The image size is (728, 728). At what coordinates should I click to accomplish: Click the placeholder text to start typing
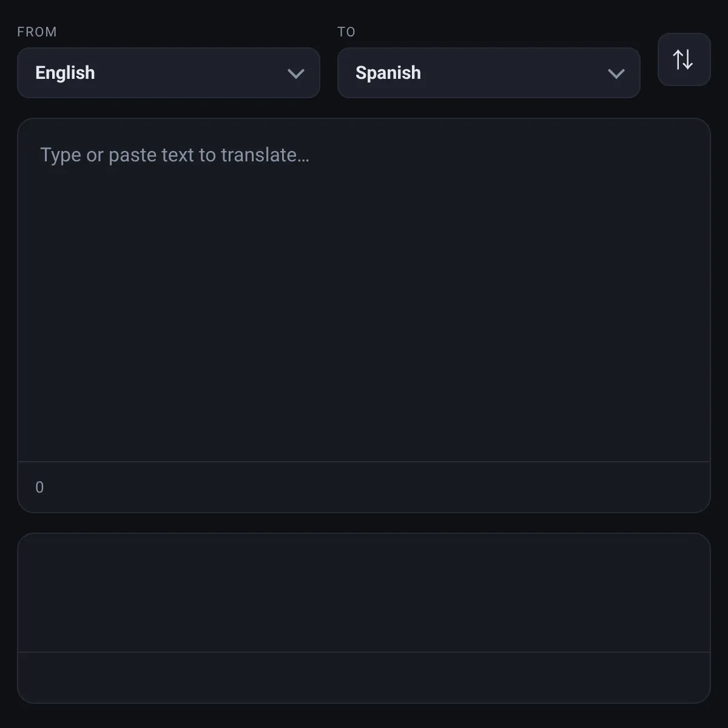click(175, 155)
